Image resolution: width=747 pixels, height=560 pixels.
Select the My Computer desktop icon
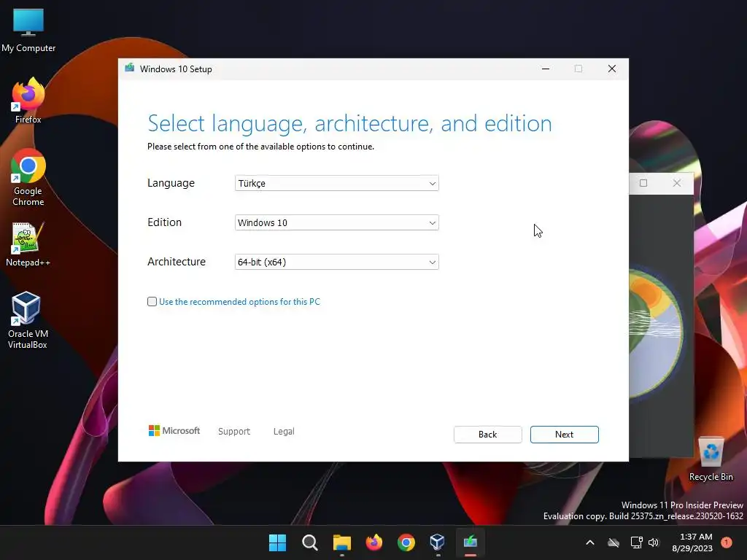[x=28, y=31]
